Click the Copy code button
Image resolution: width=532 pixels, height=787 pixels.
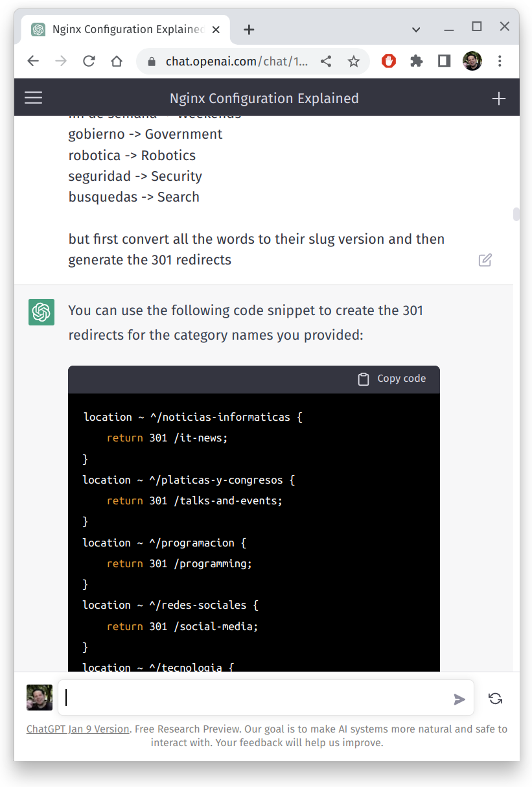click(392, 379)
